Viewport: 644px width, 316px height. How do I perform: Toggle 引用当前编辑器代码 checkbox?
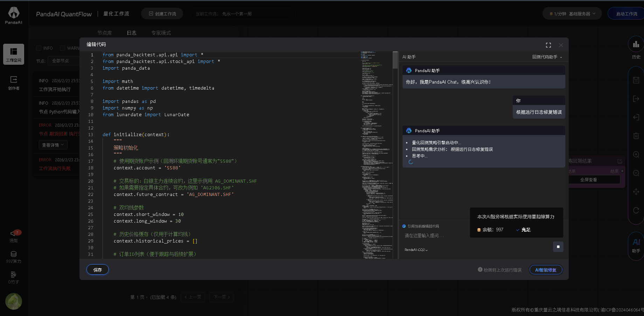[x=404, y=226]
